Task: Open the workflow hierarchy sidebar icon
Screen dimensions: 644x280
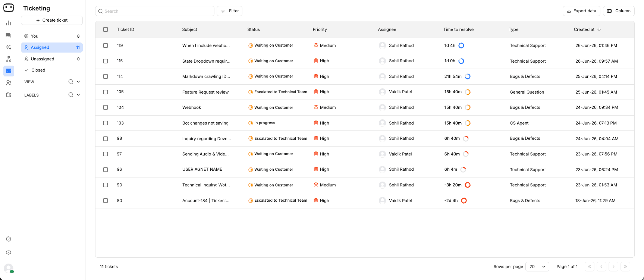Action: click(9, 59)
